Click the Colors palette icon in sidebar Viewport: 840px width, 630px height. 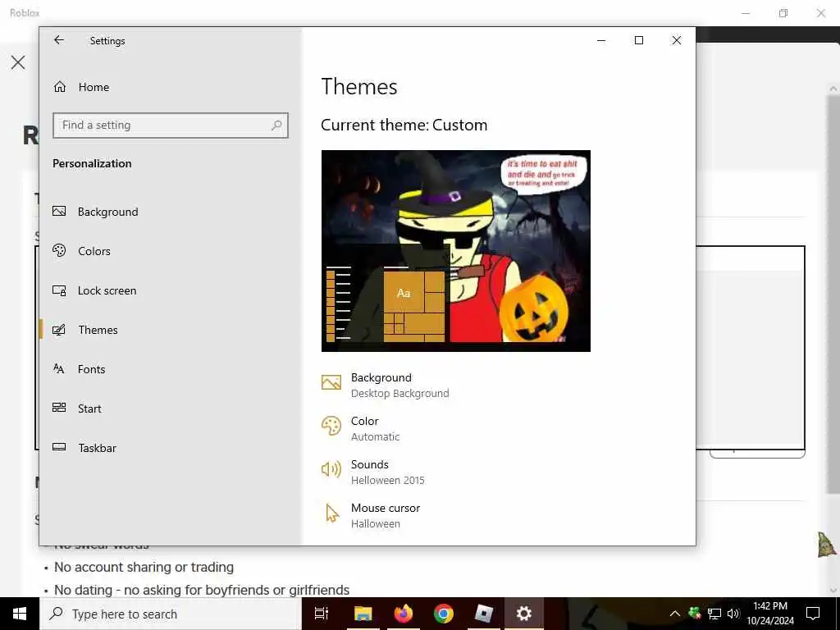pos(59,250)
